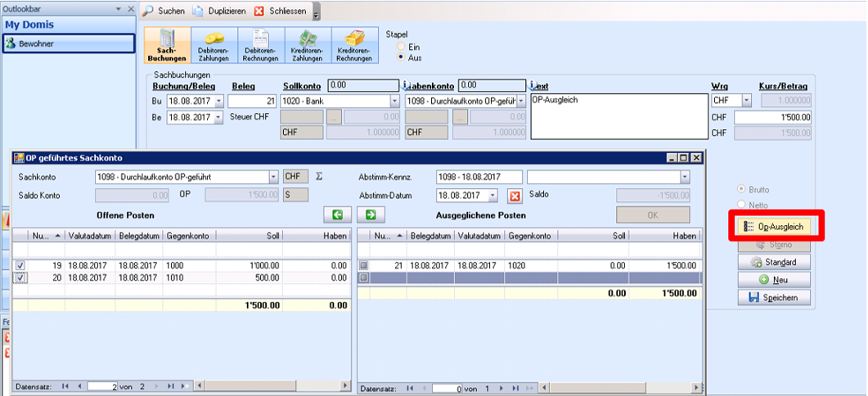
Task: Open Debitoren-Rechnungen module
Action: click(x=261, y=46)
